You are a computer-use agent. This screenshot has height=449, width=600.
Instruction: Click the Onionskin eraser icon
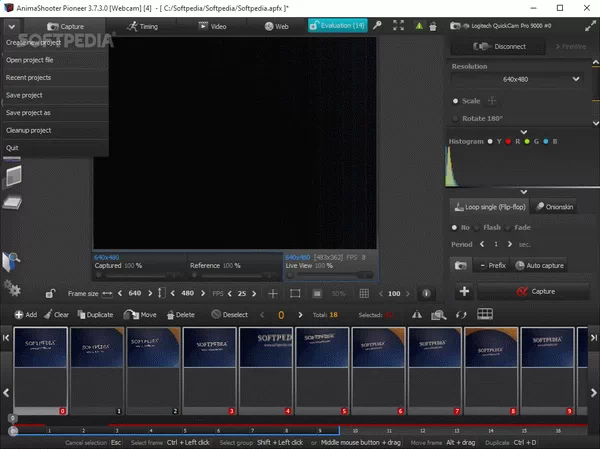click(x=540, y=207)
